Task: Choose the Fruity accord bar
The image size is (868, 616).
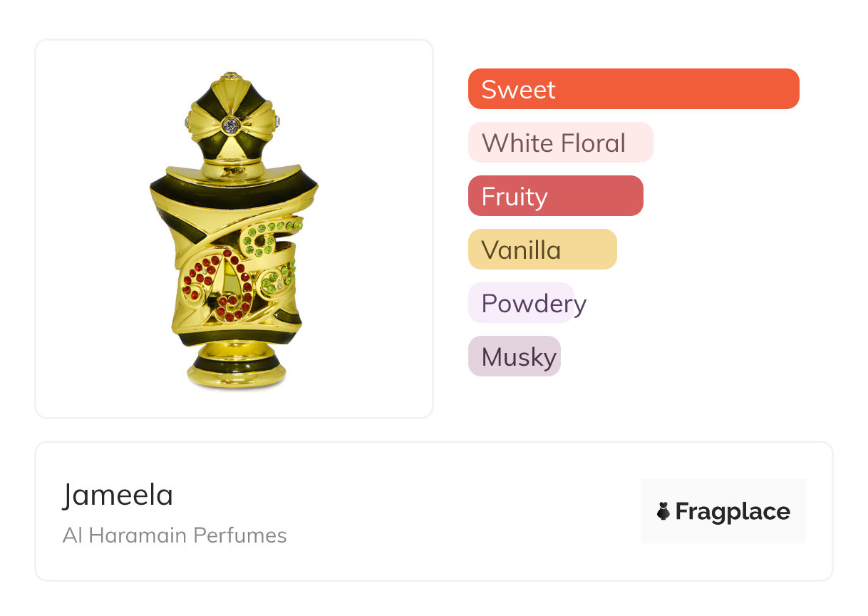Action: point(555,196)
